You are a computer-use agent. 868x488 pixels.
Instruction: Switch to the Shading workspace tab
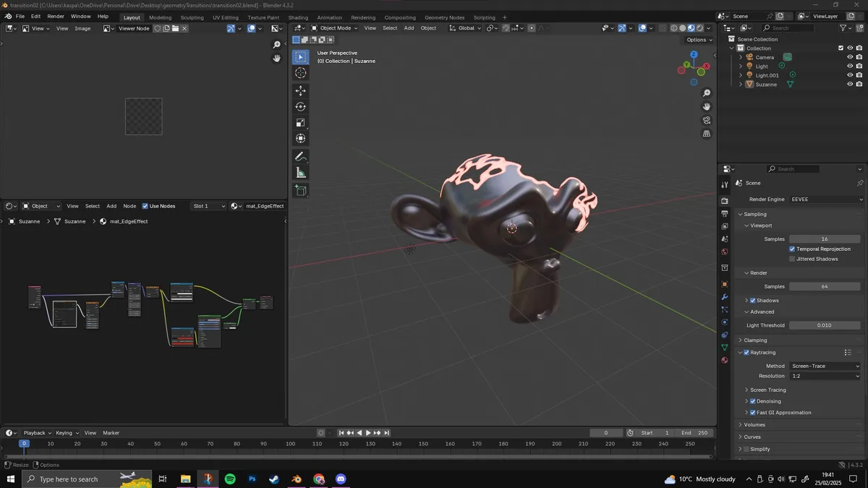pyautogui.click(x=298, y=17)
